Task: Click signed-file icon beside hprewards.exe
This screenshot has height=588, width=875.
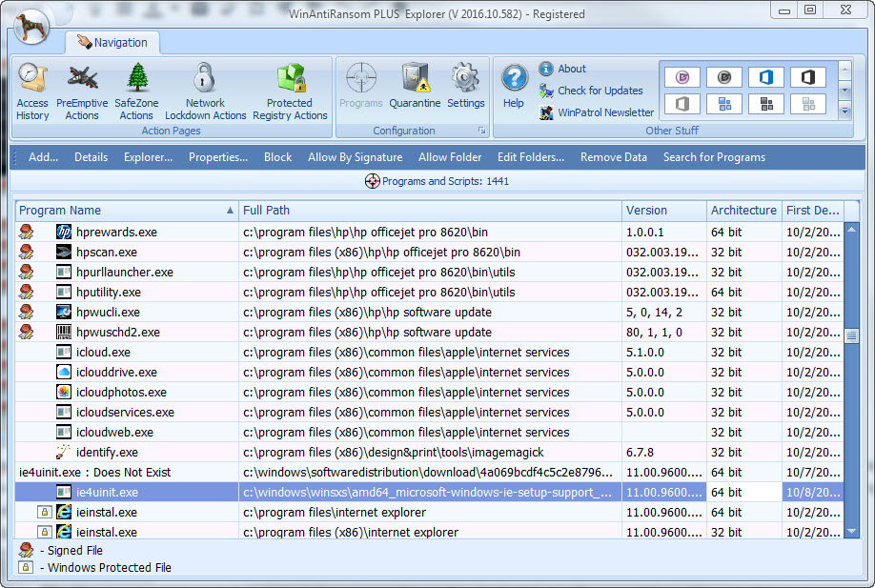Action: [26, 232]
